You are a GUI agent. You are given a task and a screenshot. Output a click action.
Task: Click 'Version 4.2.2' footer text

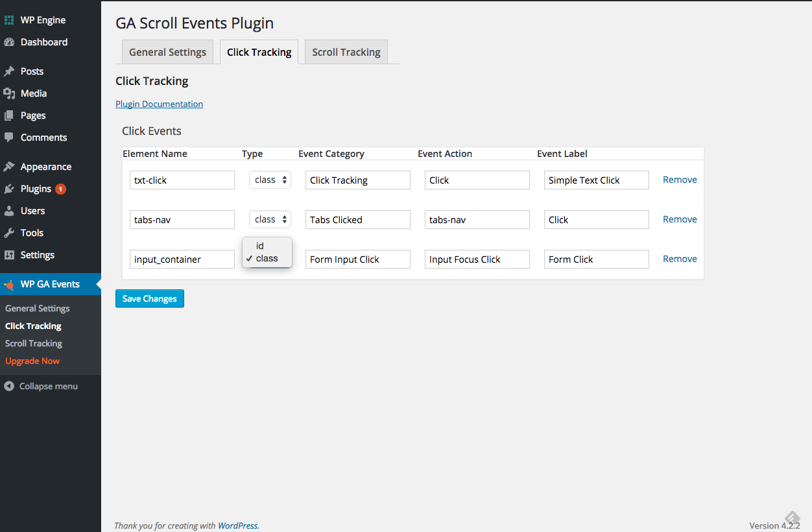(774, 526)
